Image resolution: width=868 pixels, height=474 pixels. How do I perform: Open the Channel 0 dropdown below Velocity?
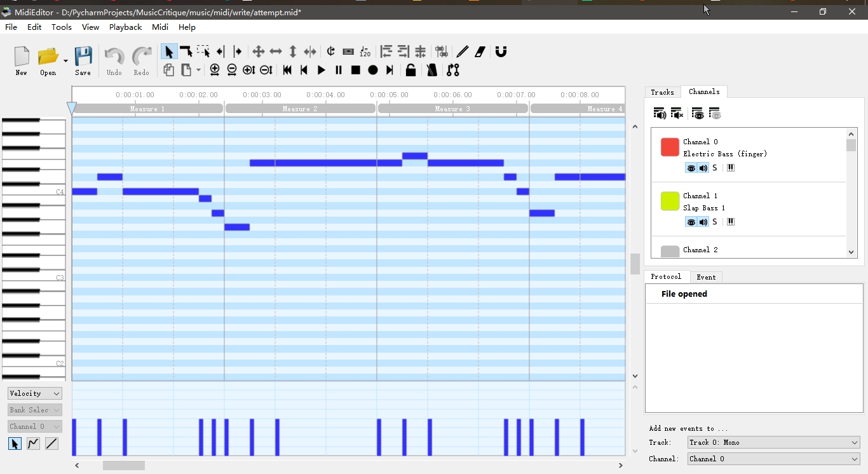(35, 426)
